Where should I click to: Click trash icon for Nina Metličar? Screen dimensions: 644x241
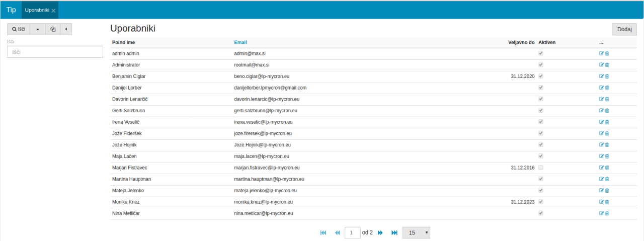[607, 213]
